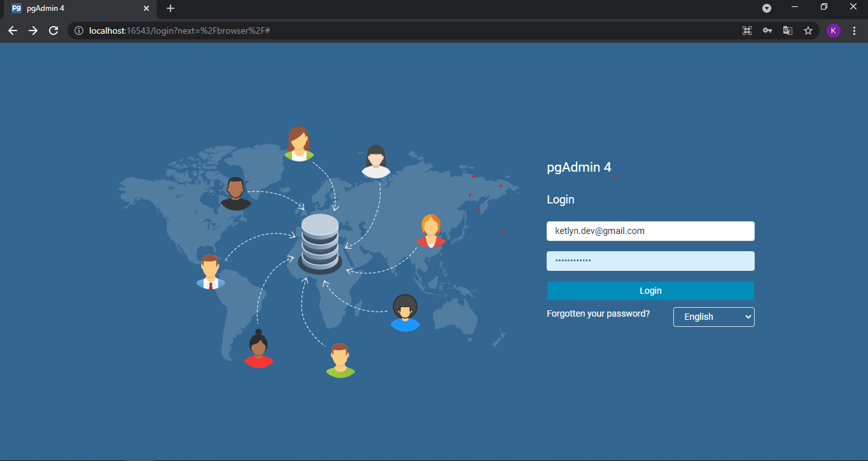The width and height of the screenshot is (868, 461).
Task: Click the address bar URL
Action: pyautogui.click(x=180, y=31)
